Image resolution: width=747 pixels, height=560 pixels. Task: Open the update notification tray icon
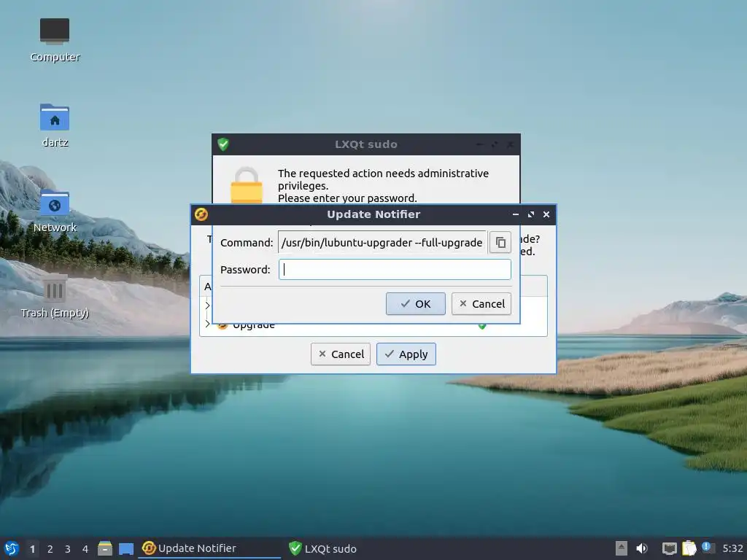coord(708,548)
